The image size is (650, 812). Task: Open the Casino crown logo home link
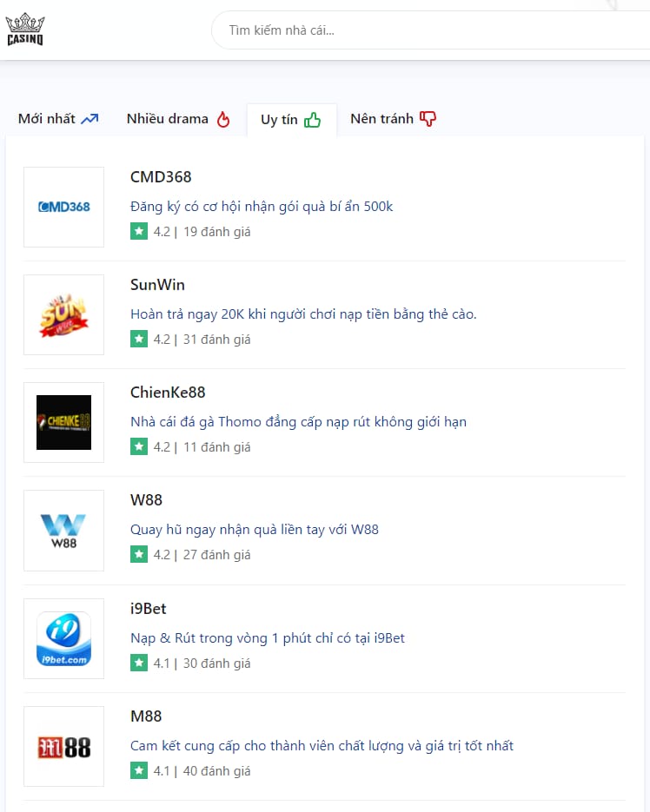tap(25, 30)
